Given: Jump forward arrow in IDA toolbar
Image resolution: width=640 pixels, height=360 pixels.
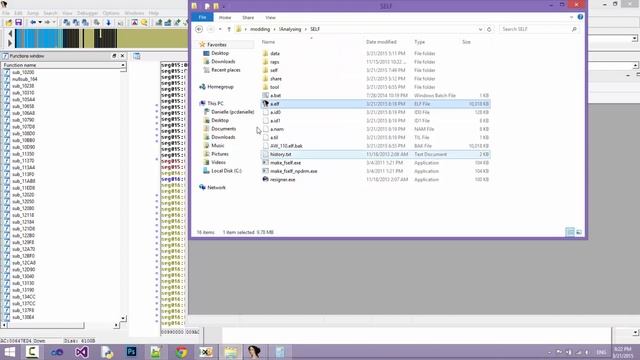Looking at the screenshot, I should click(x=47, y=22).
